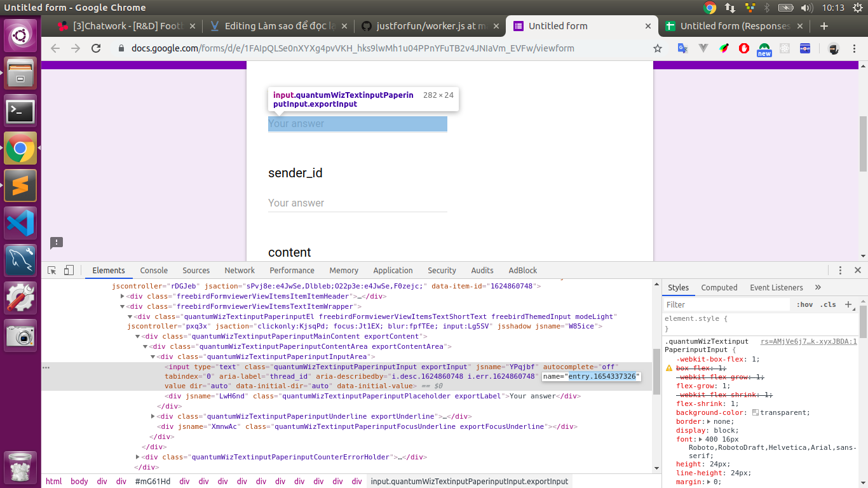868x488 pixels.
Task: Show more Styles sidebar tabs with the chevron
Action: (x=818, y=287)
